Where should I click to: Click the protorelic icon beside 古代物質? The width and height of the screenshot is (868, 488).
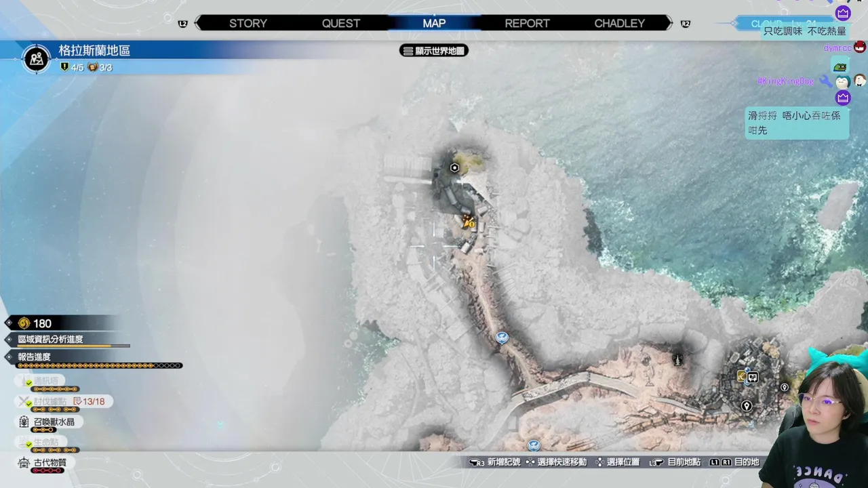(24, 463)
